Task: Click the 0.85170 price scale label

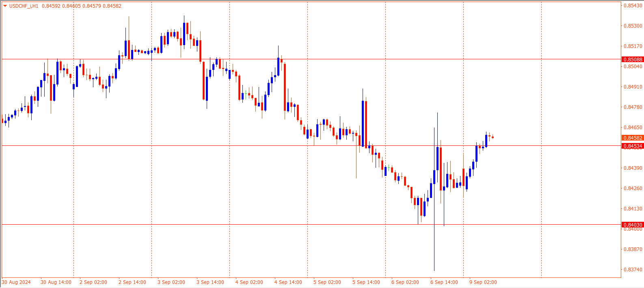Action: [633, 46]
